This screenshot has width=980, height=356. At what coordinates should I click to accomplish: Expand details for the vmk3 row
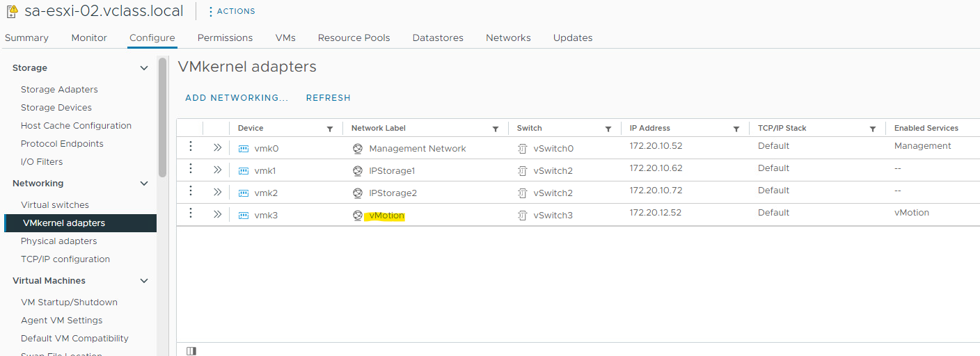coord(217,214)
